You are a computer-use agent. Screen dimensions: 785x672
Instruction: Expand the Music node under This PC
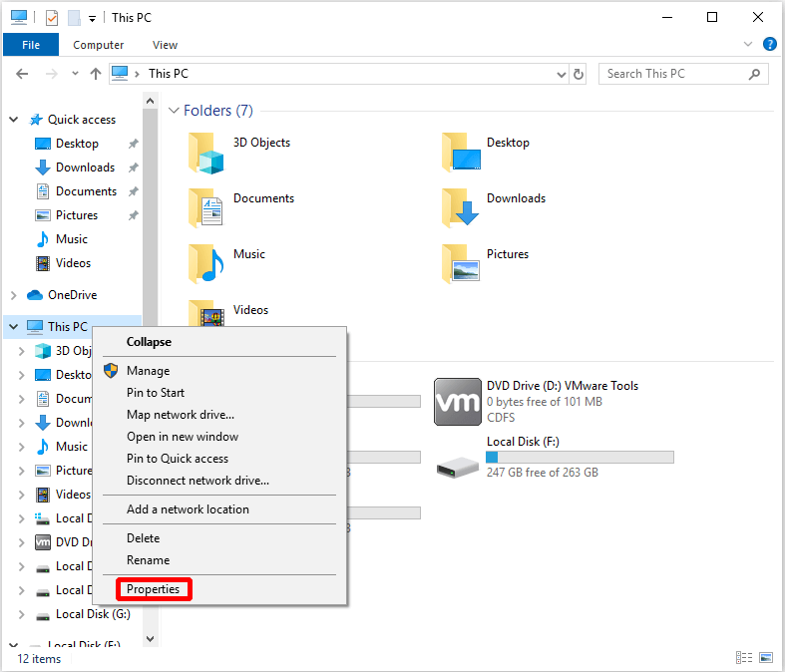pyautogui.click(x=21, y=447)
